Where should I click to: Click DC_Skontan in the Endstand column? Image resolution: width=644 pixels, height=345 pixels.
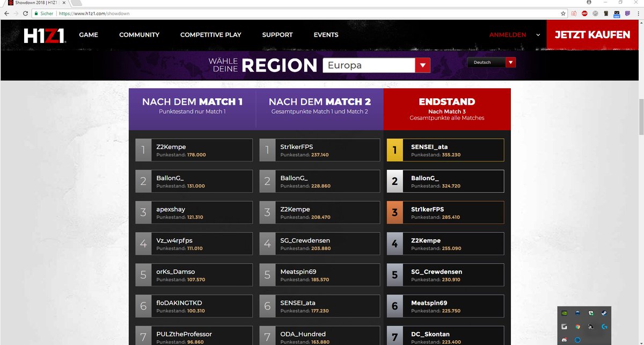(446, 335)
